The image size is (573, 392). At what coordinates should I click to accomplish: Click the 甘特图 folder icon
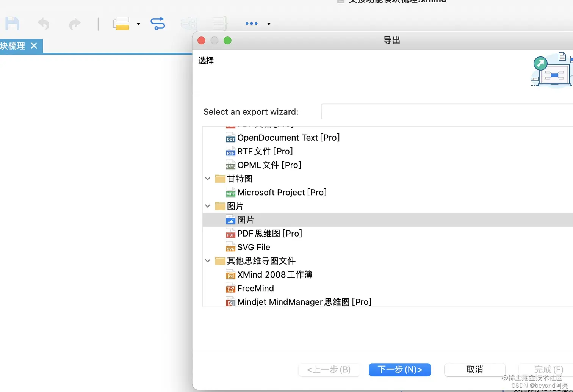(x=220, y=179)
